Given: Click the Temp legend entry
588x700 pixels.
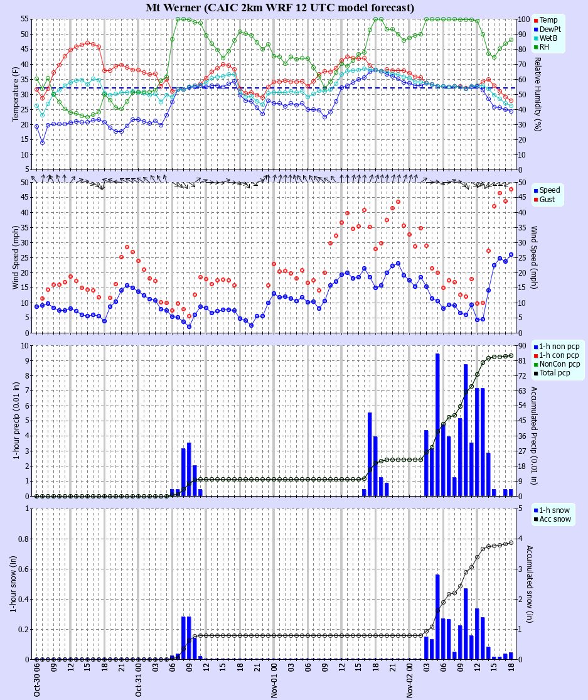Looking at the screenshot, I should click(x=545, y=20).
